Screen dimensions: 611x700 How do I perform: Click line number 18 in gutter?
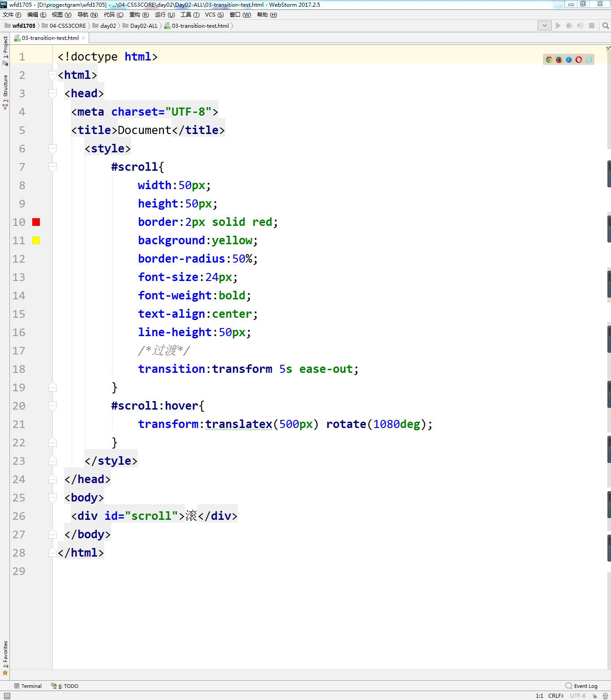19,369
